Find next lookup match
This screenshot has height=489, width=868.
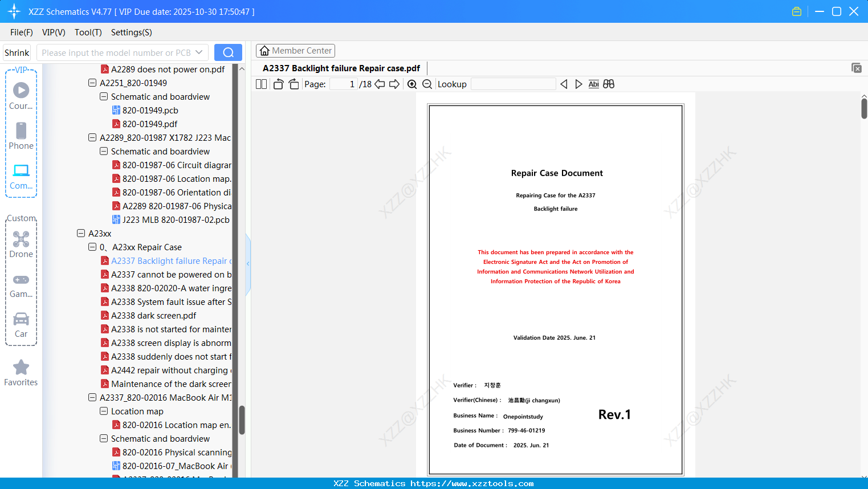[578, 84]
